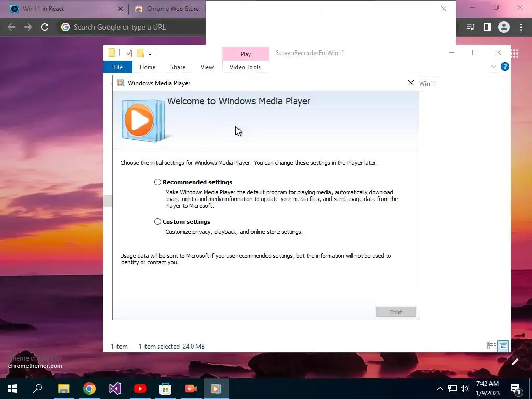Open Microsoft Store from the taskbar

pyautogui.click(x=165, y=389)
